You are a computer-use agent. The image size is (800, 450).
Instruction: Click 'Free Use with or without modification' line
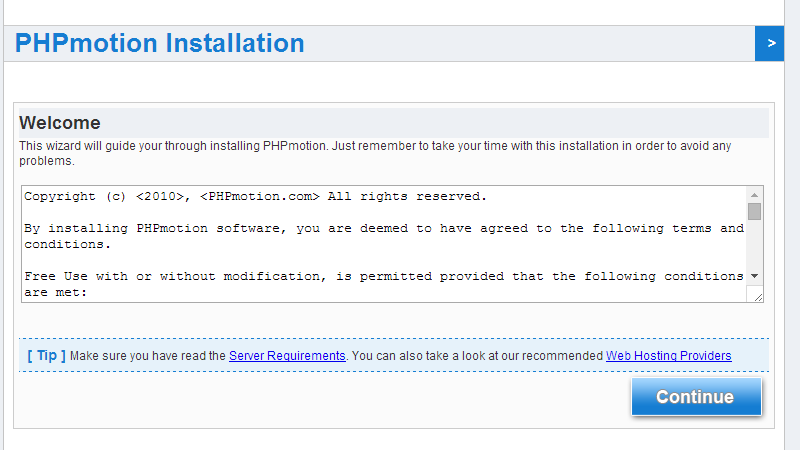(384, 284)
